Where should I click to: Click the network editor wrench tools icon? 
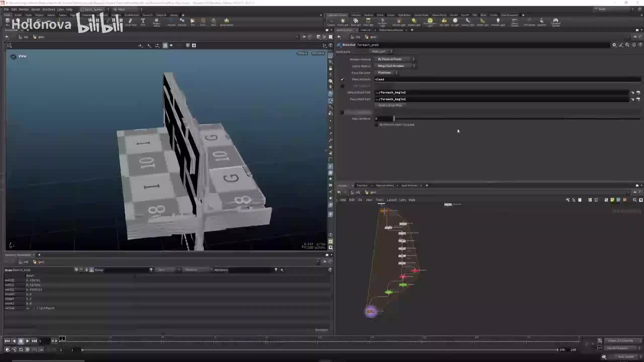tap(568, 200)
